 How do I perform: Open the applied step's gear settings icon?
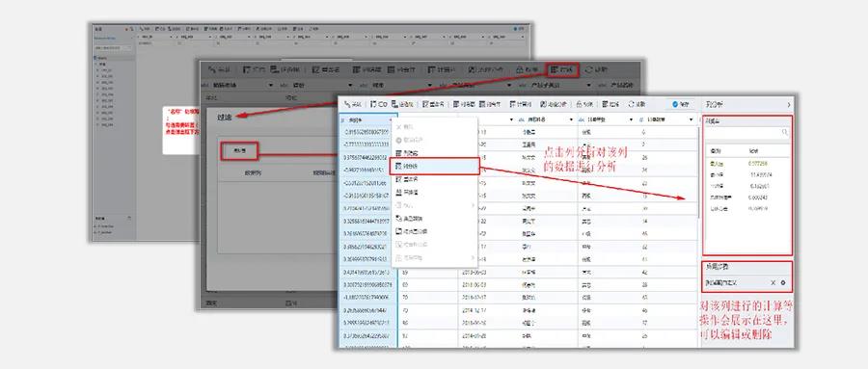(x=783, y=282)
